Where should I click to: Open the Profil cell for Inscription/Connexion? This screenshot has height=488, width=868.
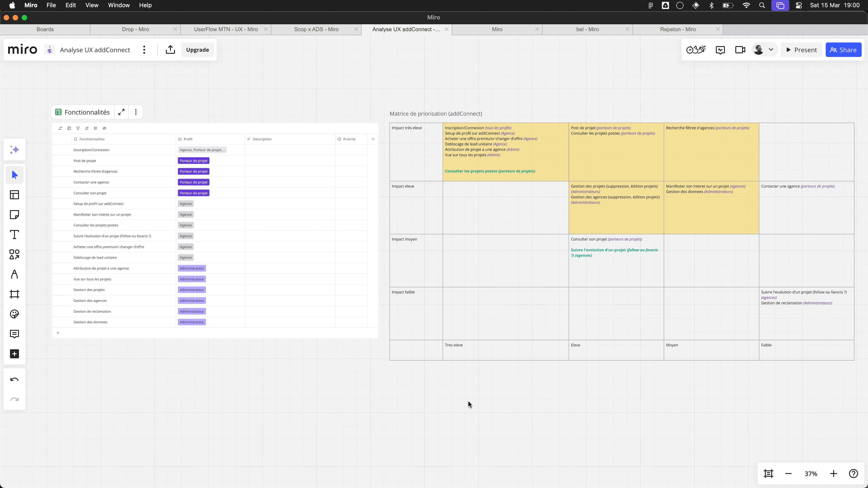coord(202,150)
